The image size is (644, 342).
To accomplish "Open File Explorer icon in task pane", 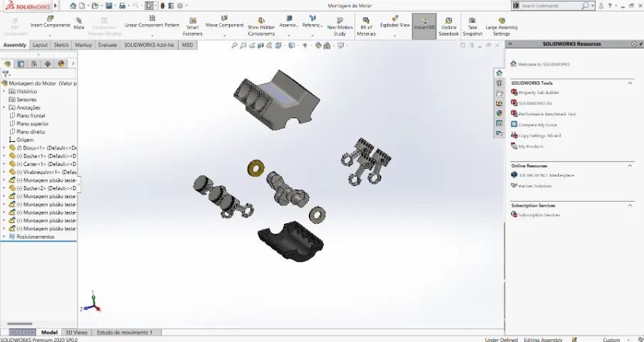I will click(x=499, y=93).
